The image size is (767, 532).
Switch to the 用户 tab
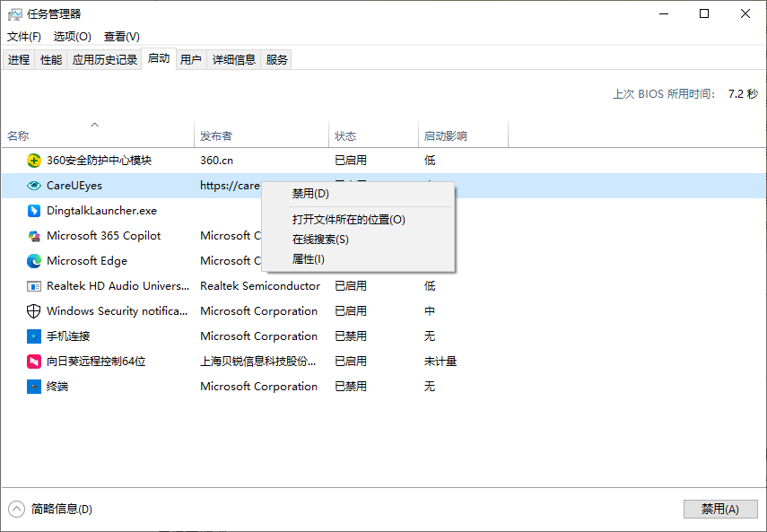click(191, 59)
